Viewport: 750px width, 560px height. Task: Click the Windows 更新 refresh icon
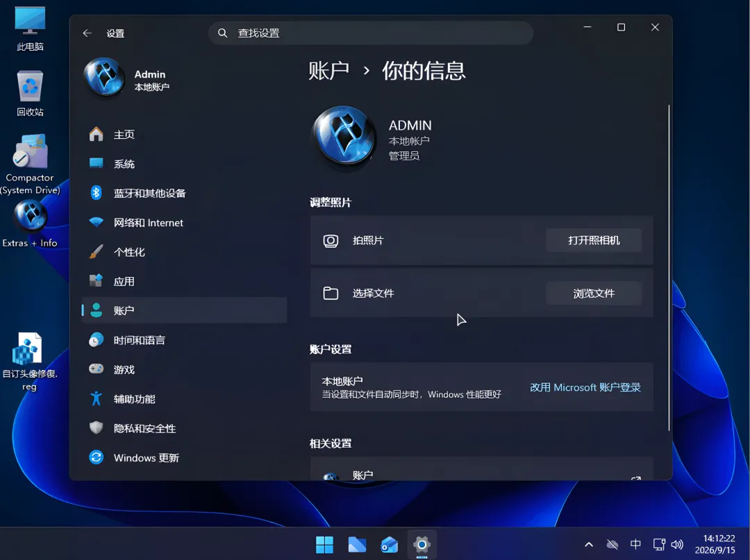click(96, 457)
